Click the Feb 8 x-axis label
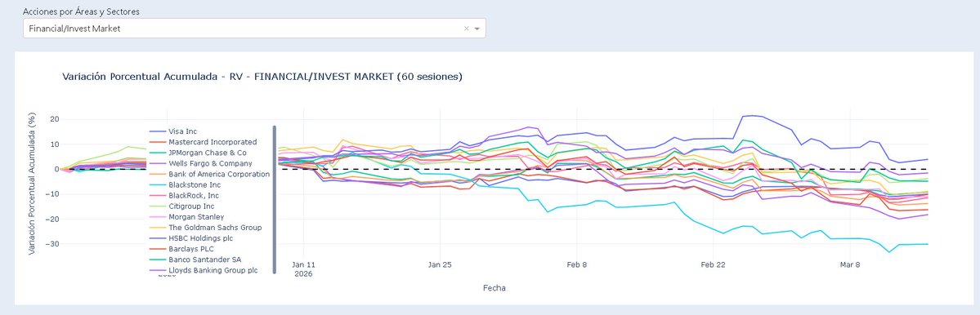Viewport: 980px width, 315px height. click(576, 264)
